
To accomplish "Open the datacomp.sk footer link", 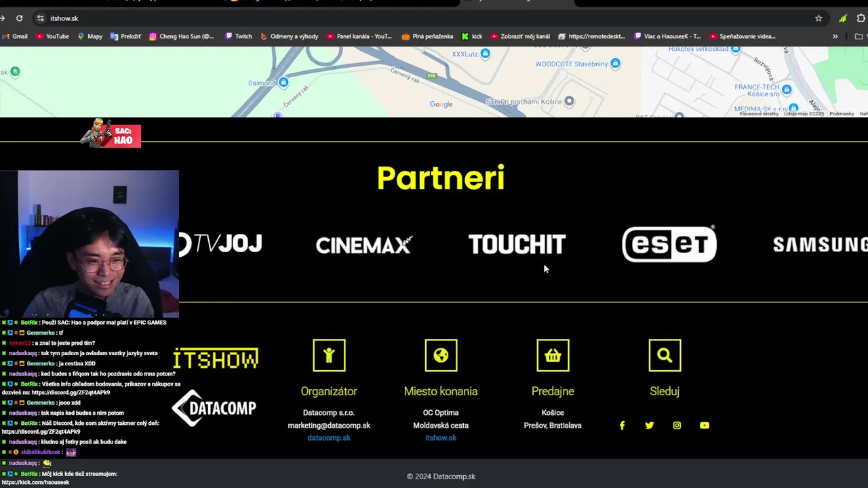I will 329,438.
